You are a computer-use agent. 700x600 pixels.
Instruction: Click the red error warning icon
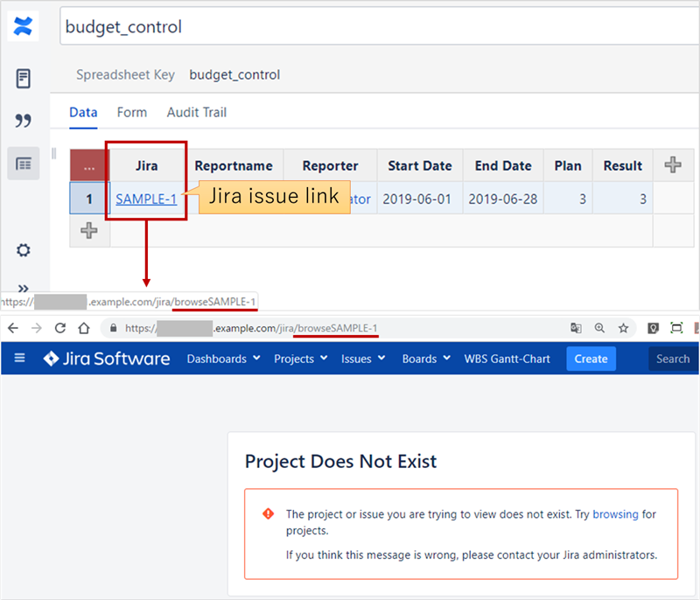[x=268, y=513]
